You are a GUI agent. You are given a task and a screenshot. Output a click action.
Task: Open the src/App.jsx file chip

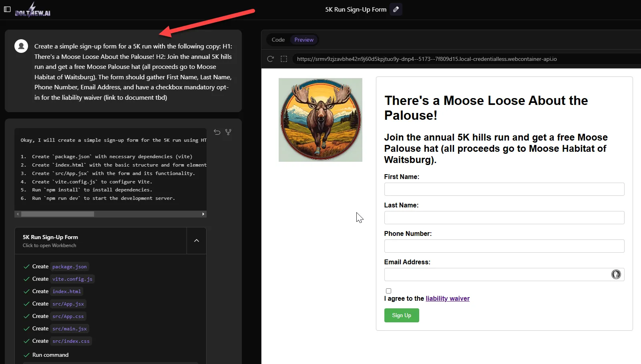click(68, 304)
